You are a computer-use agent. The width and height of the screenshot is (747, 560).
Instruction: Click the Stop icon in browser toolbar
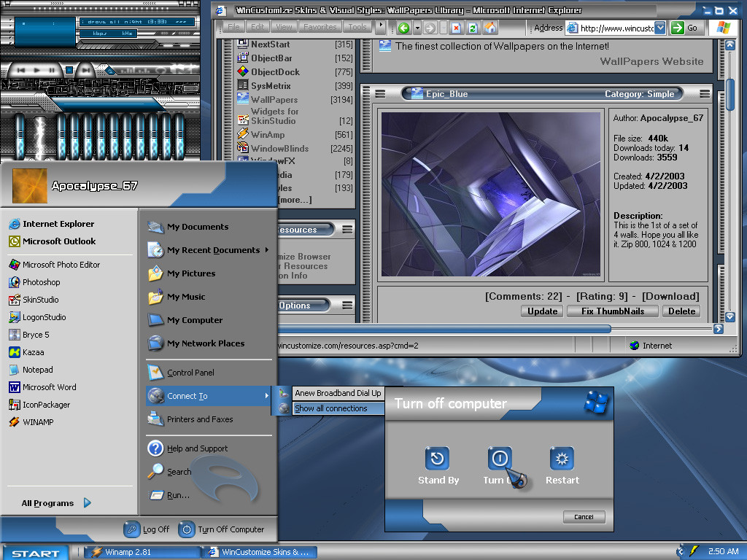pos(456,28)
